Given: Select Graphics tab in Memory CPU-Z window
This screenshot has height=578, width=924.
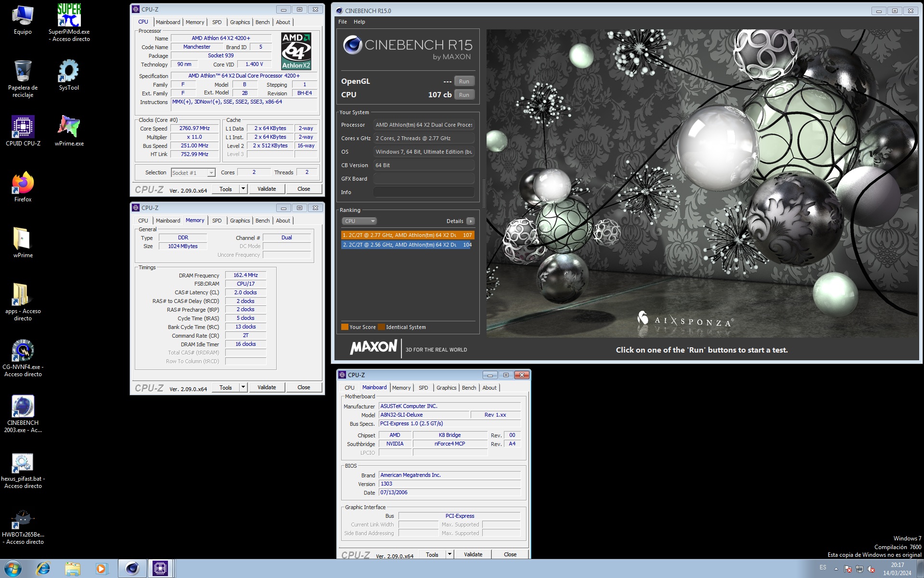Looking at the screenshot, I should click(x=240, y=221).
